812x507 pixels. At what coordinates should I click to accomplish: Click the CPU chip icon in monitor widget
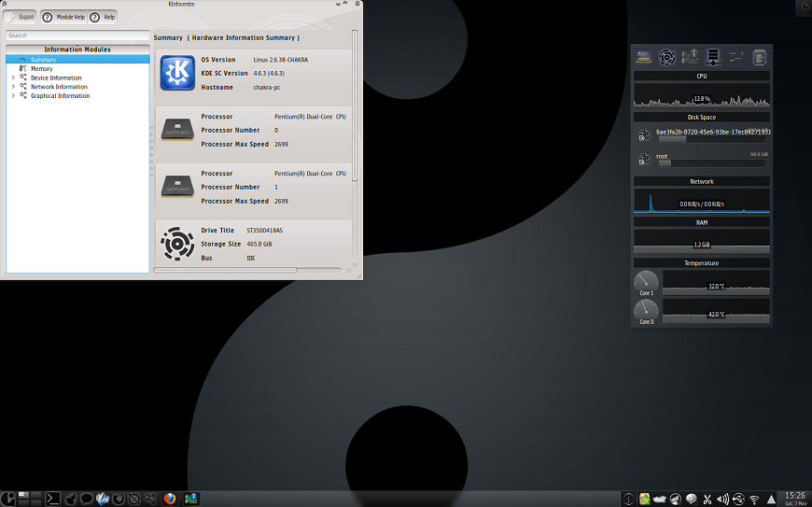click(760, 58)
